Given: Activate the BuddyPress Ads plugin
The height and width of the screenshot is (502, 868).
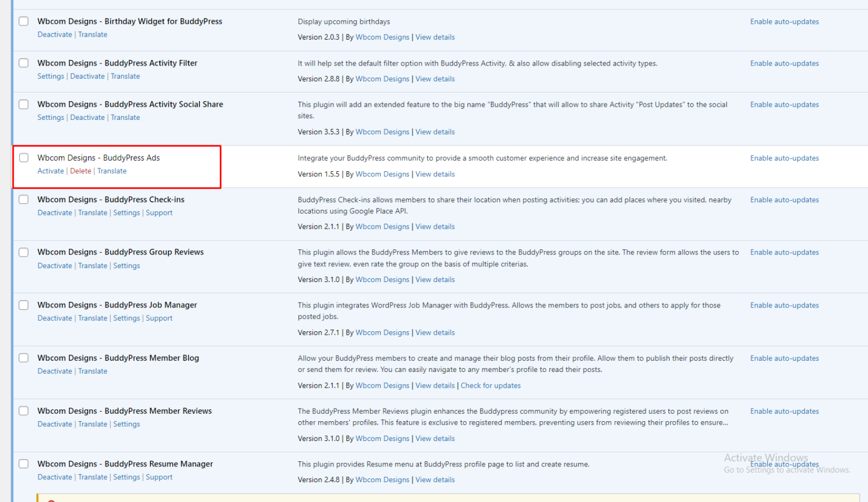Looking at the screenshot, I should pos(50,171).
